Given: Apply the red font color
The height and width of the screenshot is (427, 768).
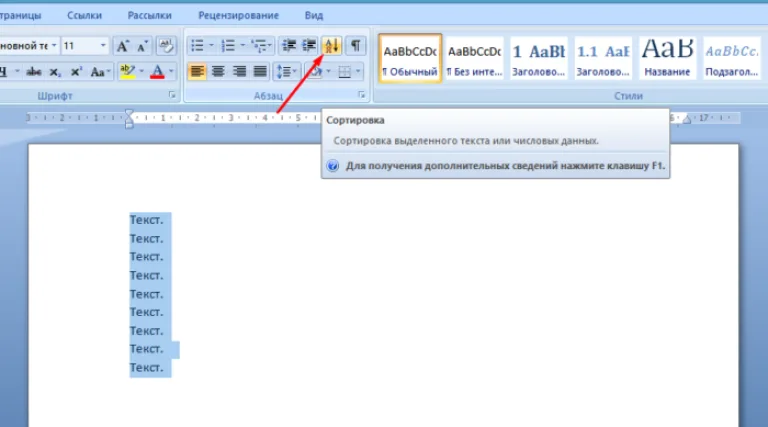Looking at the screenshot, I should [x=157, y=72].
